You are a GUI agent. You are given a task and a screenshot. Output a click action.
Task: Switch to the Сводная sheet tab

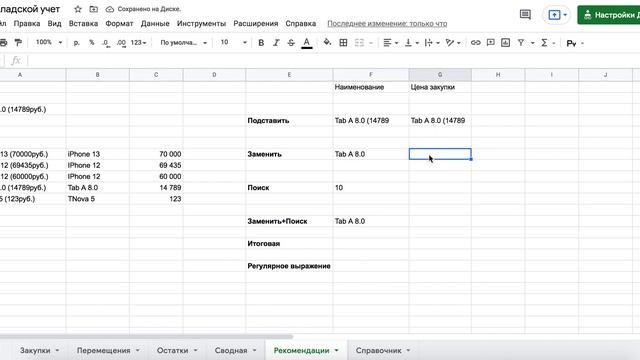(x=231, y=350)
